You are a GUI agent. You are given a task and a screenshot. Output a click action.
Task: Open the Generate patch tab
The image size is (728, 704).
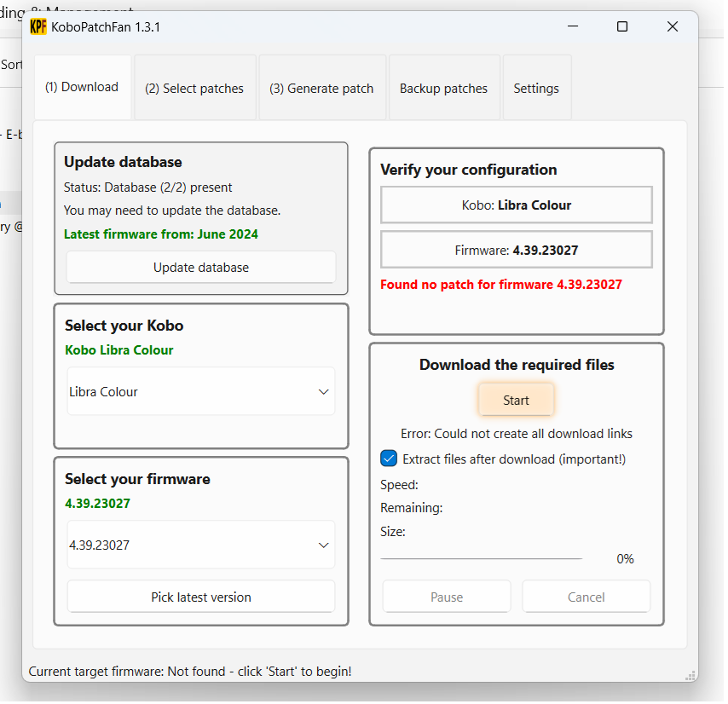point(321,89)
